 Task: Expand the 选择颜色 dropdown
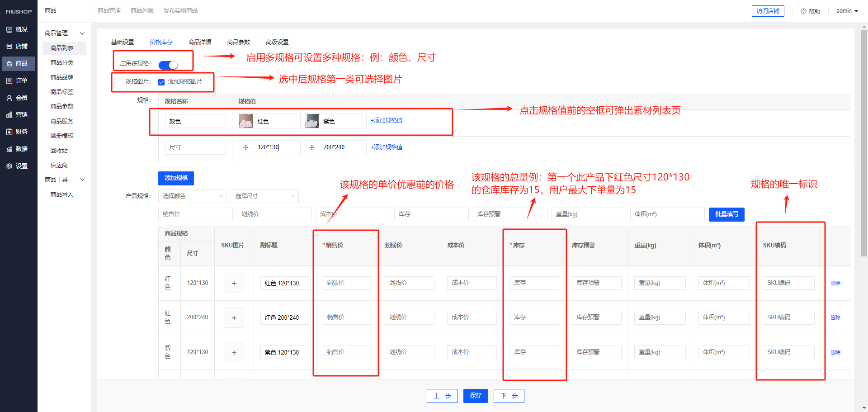(x=193, y=196)
